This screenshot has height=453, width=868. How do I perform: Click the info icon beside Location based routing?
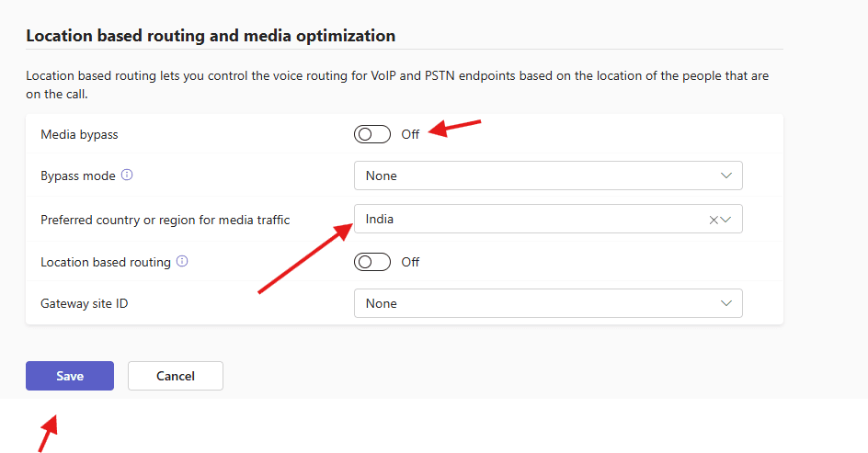coord(182,261)
